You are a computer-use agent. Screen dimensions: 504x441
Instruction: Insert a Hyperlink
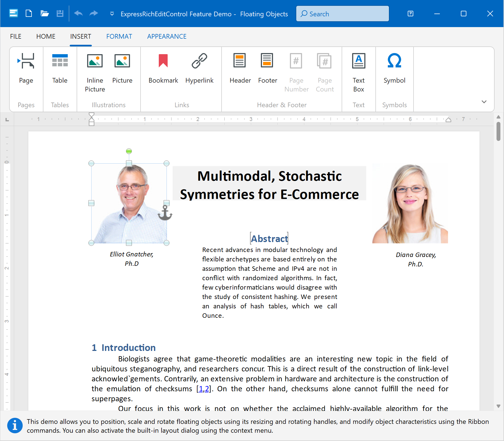pos(199,69)
